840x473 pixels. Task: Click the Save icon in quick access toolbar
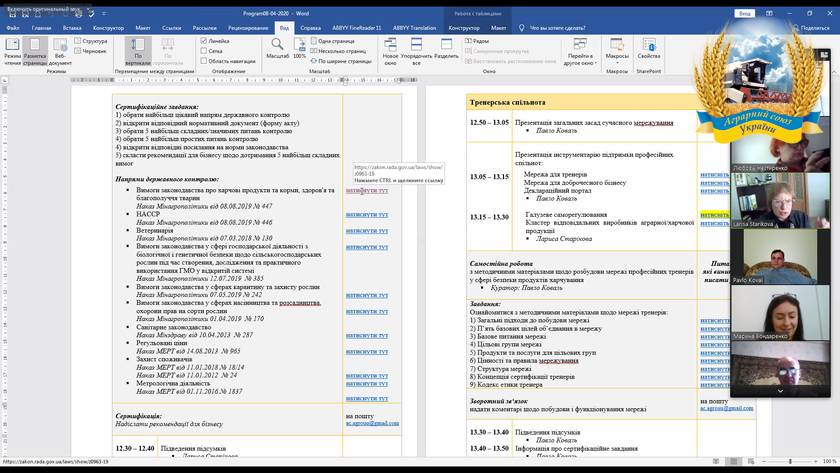pyautogui.click(x=12, y=14)
